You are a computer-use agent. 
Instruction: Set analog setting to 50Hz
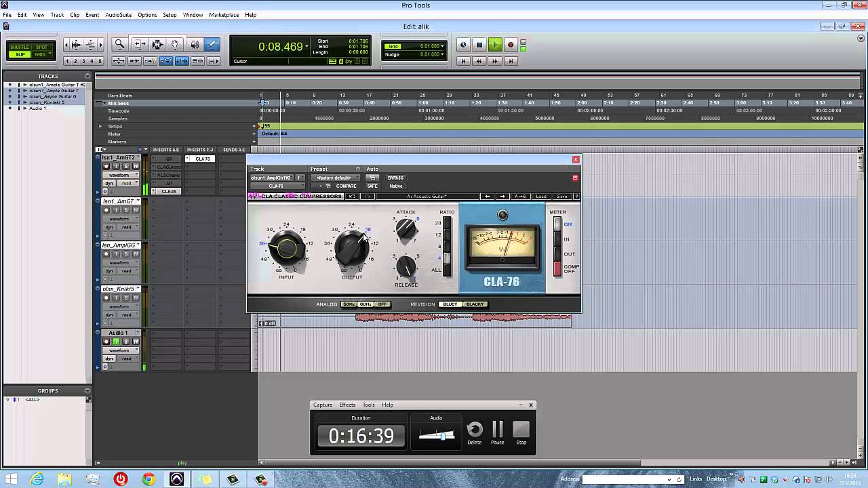[349, 304]
